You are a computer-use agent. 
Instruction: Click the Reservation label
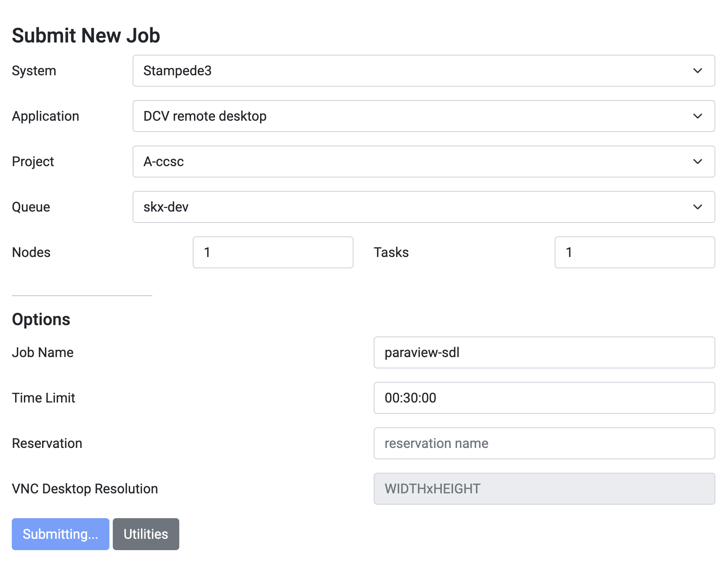click(47, 443)
